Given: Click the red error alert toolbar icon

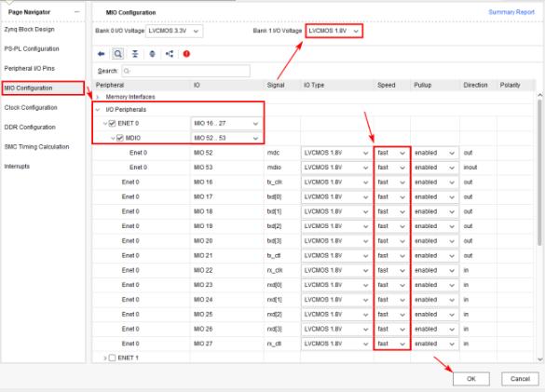Looking at the screenshot, I should coord(186,54).
